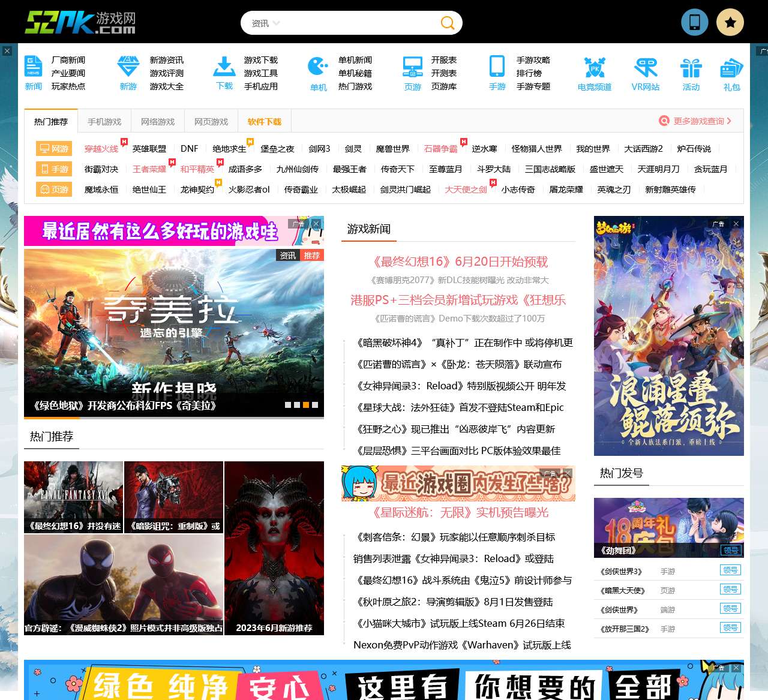The image size is (768, 700).
Task: Expand the 资讯 search category dropdown
Action: tap(266, 23)
